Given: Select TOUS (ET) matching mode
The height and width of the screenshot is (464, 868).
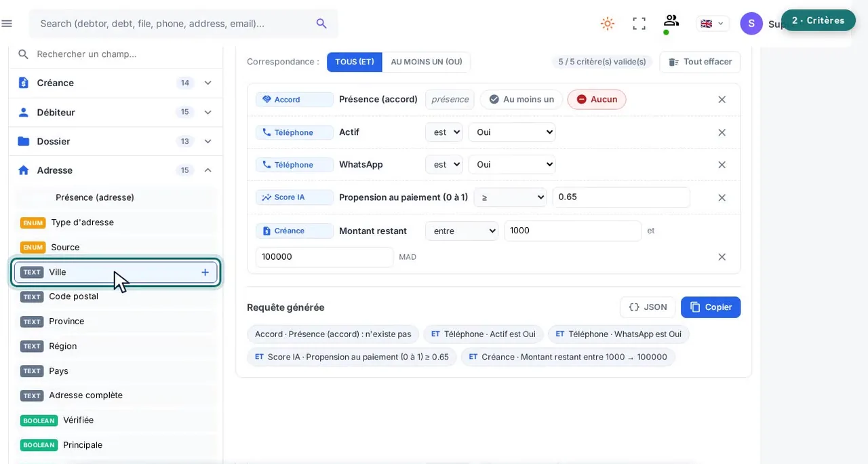Looking at the screenshot, I should 355,62.
